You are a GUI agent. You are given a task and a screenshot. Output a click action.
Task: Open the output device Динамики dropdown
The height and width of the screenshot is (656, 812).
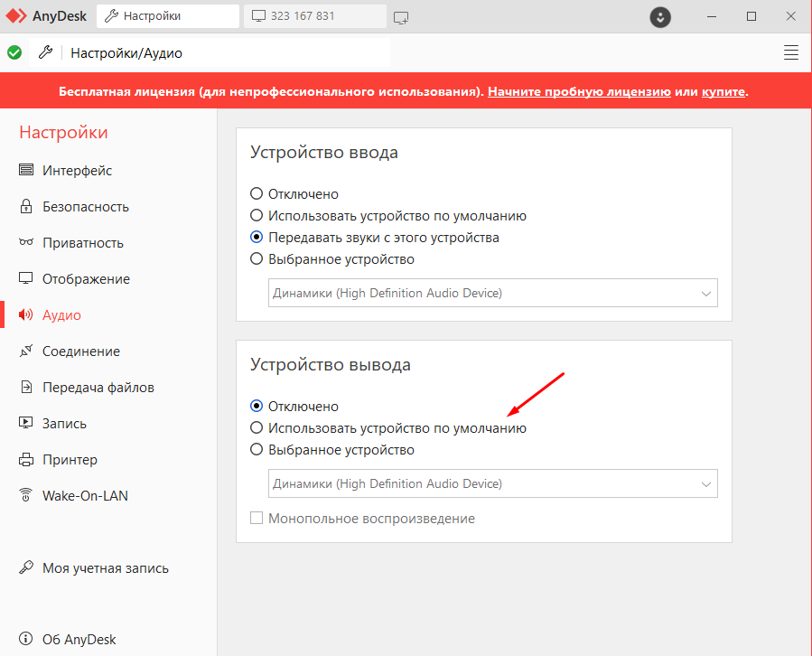tap(492, 483)
